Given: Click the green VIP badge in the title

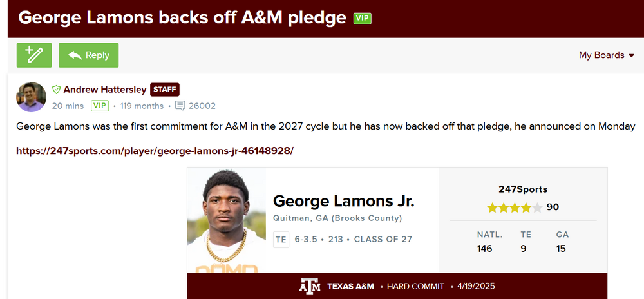Looking at the screenshot, I should coord(362,18).
